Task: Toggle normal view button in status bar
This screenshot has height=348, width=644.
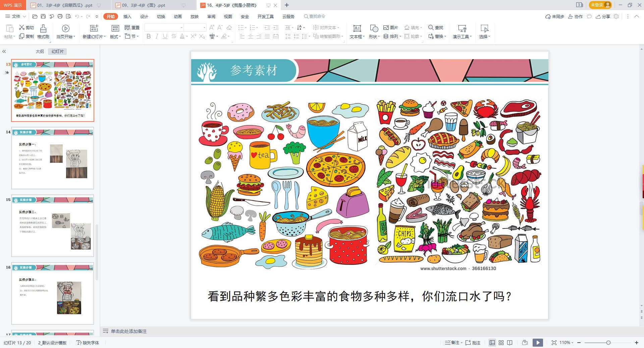Action: pyautogui.click(x=492, y=342)
